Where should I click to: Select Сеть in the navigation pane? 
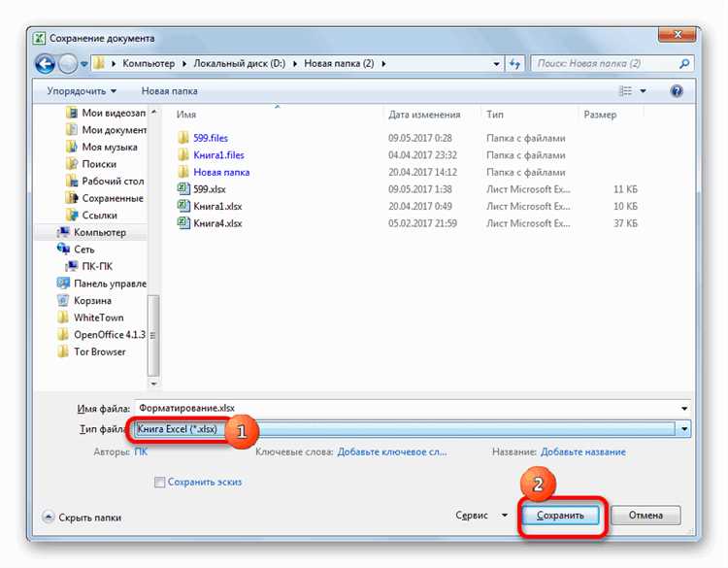pyautogui.click(x=76, y=250)
